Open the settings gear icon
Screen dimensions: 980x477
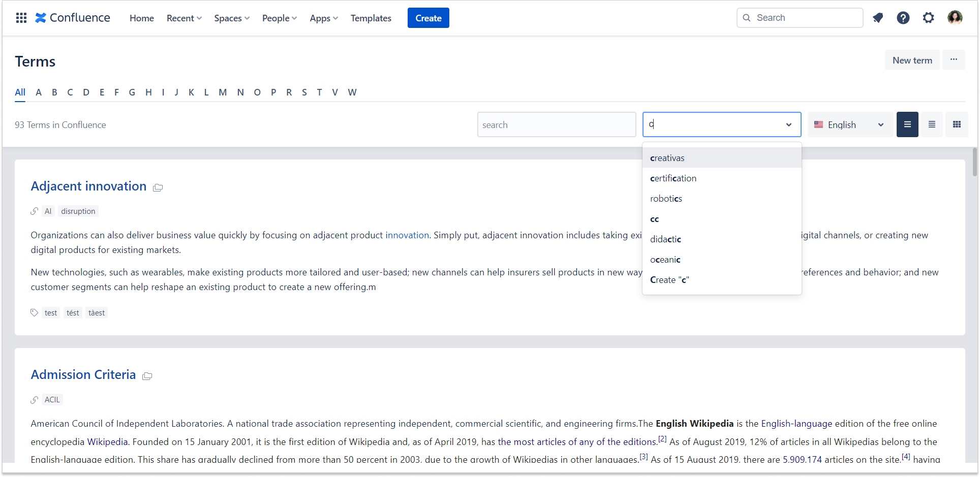pyautogui.click(x=928, y=18)
